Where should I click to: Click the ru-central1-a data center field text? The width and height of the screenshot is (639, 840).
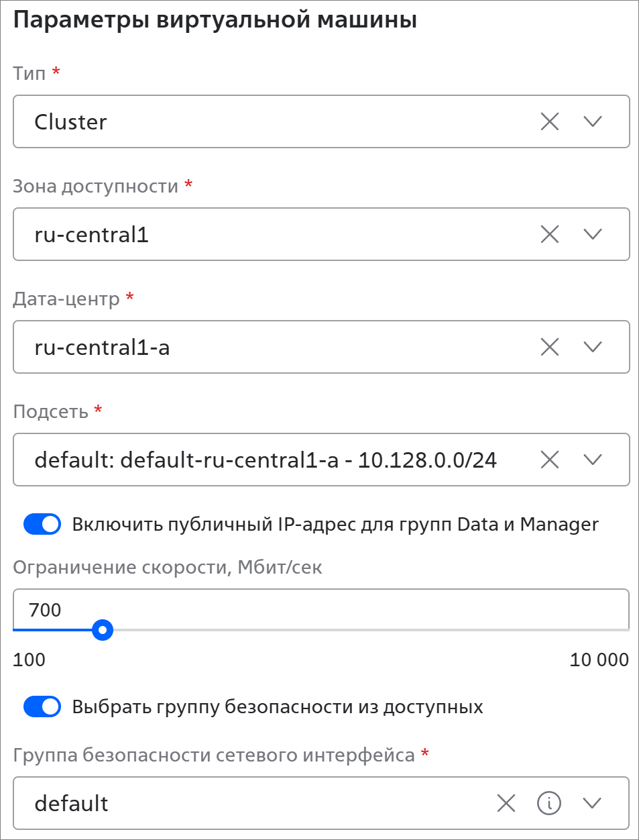pos(102,348)
